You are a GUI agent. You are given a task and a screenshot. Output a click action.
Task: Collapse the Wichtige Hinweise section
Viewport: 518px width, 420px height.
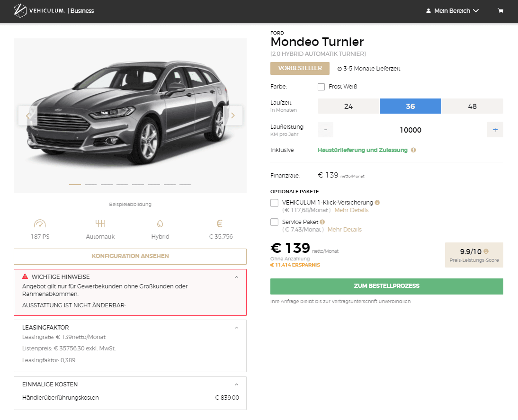237,277
